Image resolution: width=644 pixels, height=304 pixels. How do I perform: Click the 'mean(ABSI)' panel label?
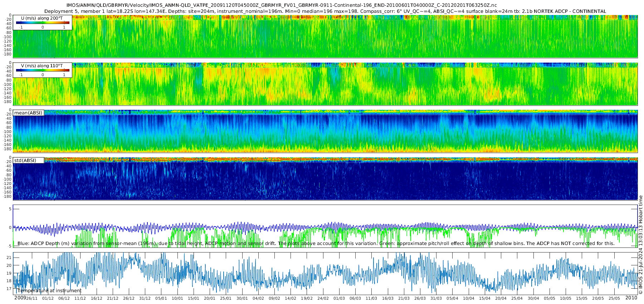[28, 113]
